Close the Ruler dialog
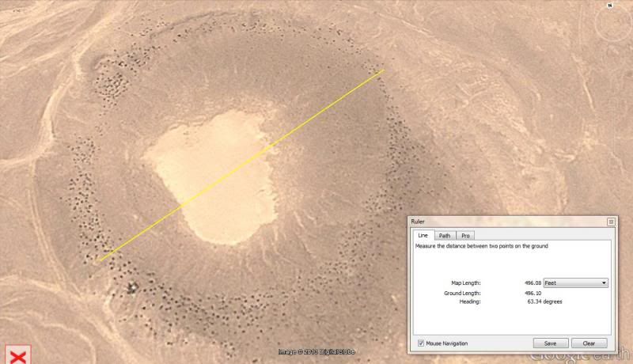Screen dimensions: 633x364 [611, 222]
